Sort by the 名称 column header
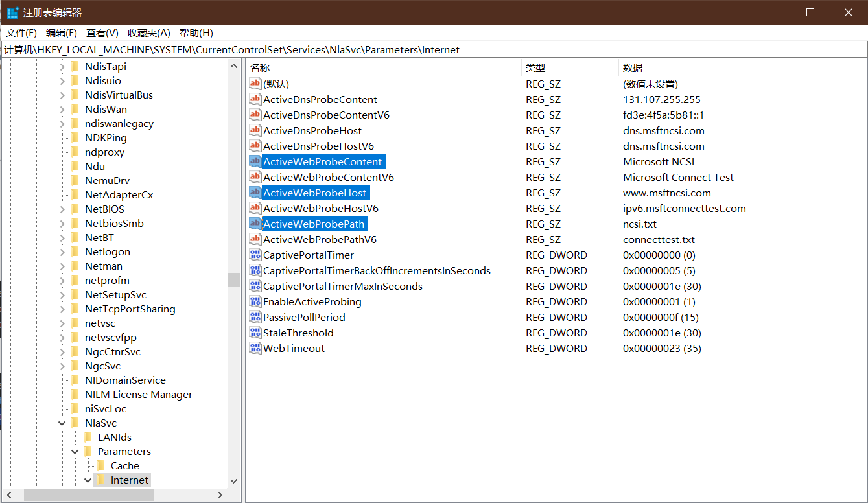Viewport: 868px width, 503px height. pyautogui.click(x=384, y=67)
